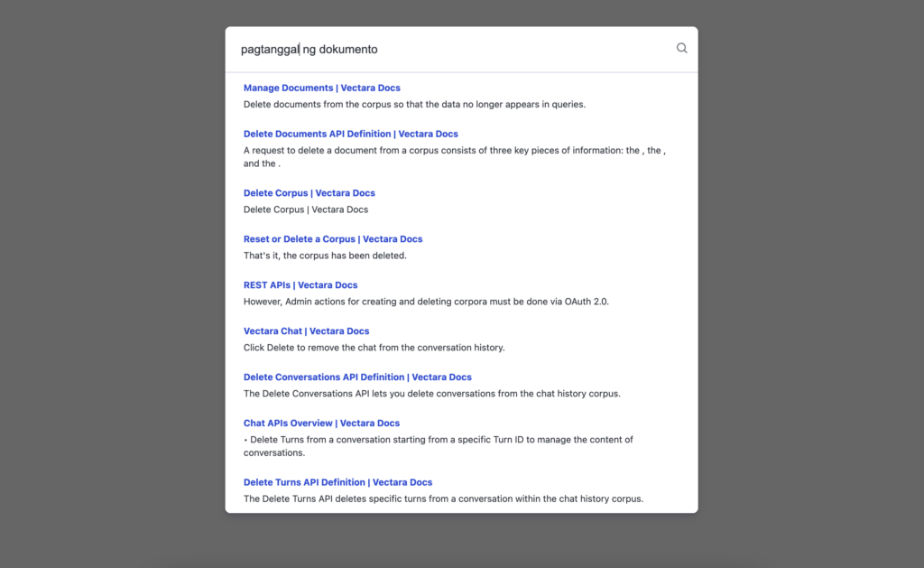Click snippet 'That's it, the corpus has been deleted.'

tap(325, 256)
